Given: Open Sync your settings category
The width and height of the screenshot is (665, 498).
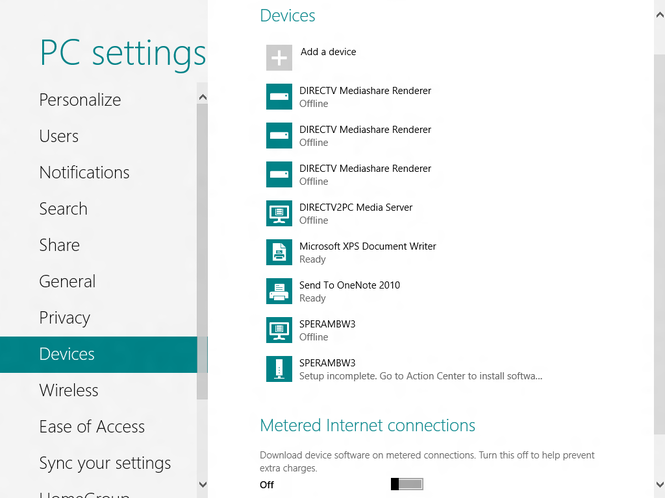Looking at the screenshot, I should [105, 463].
